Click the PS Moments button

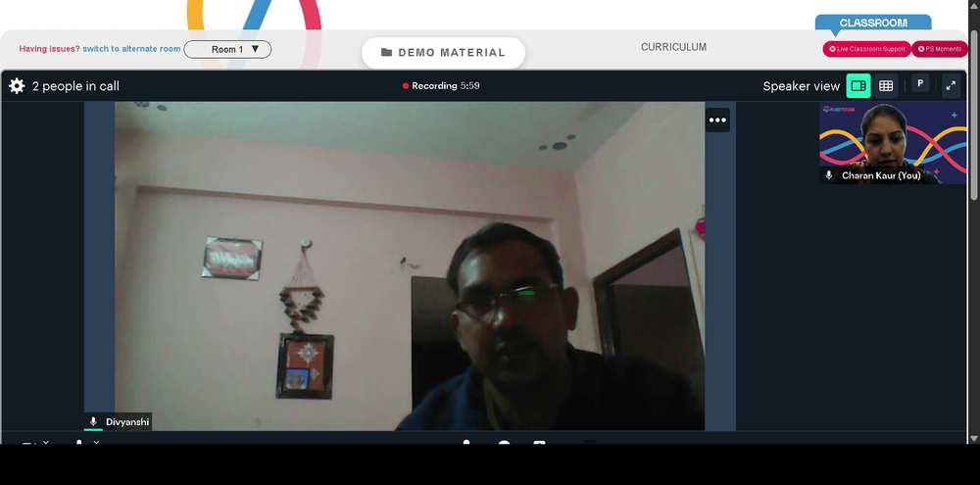(x=939, y=49)
